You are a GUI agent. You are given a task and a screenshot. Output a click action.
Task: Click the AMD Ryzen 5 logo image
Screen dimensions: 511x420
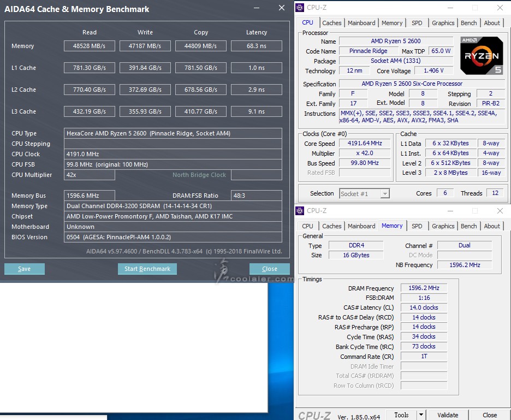(482, 56)
